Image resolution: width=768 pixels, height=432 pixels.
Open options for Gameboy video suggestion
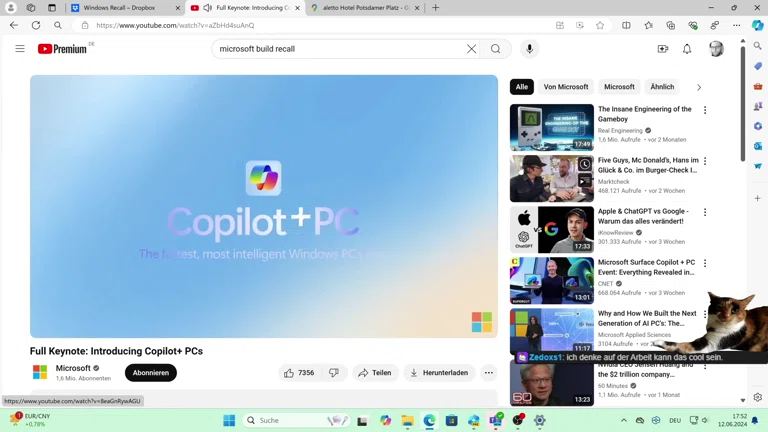point(705,110)
